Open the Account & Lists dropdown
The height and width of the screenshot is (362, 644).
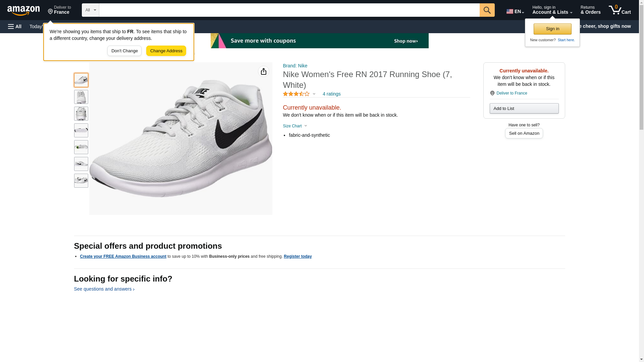552,10
